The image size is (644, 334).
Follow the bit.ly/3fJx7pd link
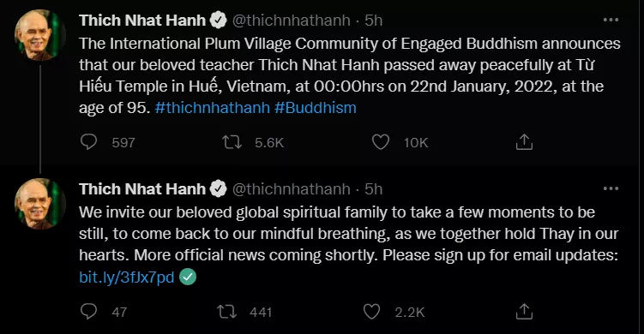(x=127, y=277)
